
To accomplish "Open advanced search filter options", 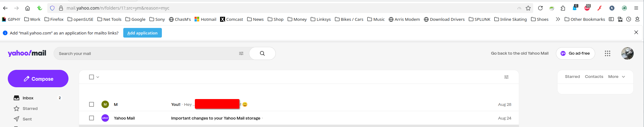I will click(241, 53).
